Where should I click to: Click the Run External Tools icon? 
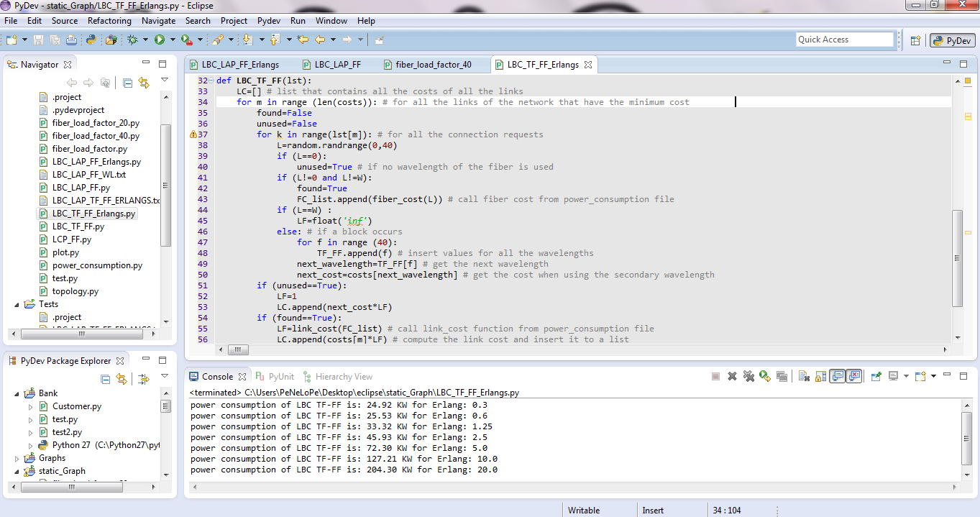[x=187, y=40]
